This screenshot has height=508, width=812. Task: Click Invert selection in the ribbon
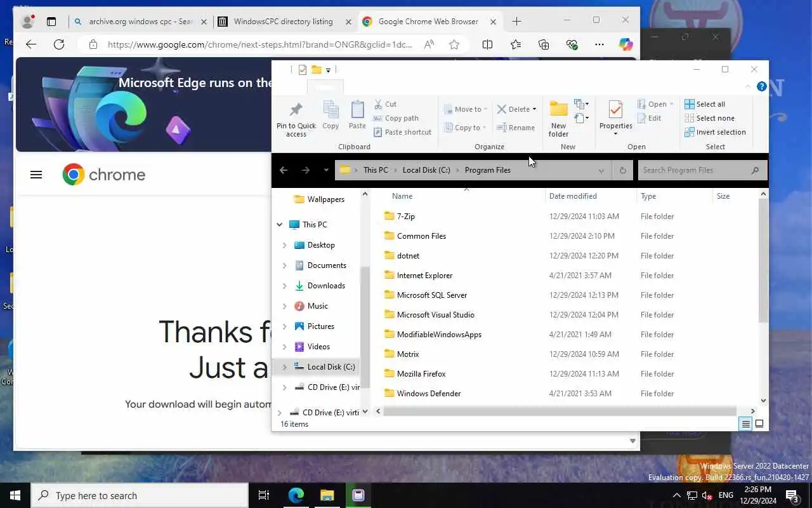click(715, 132)
